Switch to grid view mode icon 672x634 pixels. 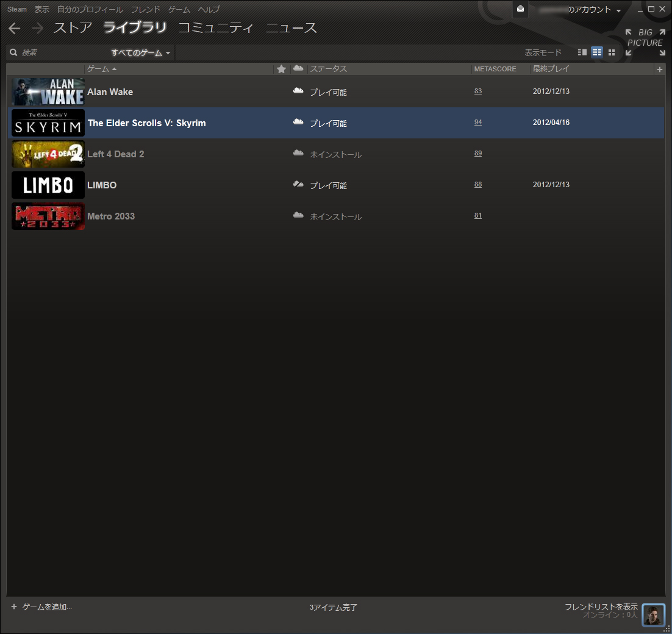[x=612, y=52]
